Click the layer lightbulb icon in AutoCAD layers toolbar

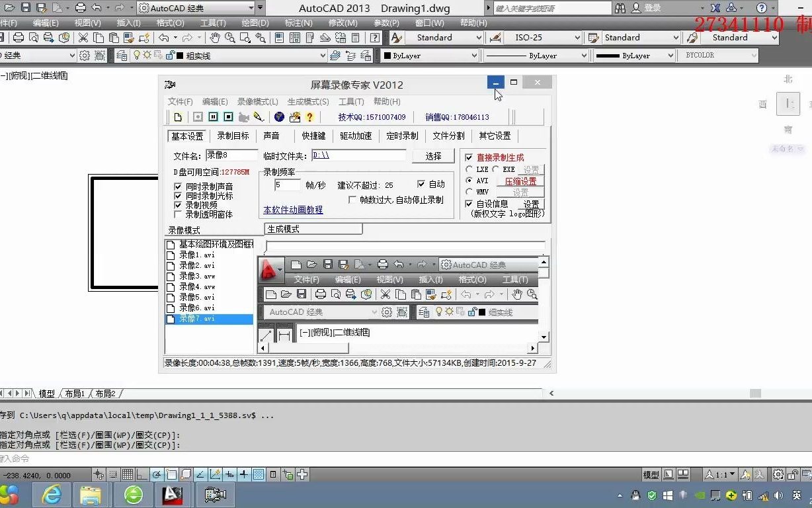(x=136, y=55)
